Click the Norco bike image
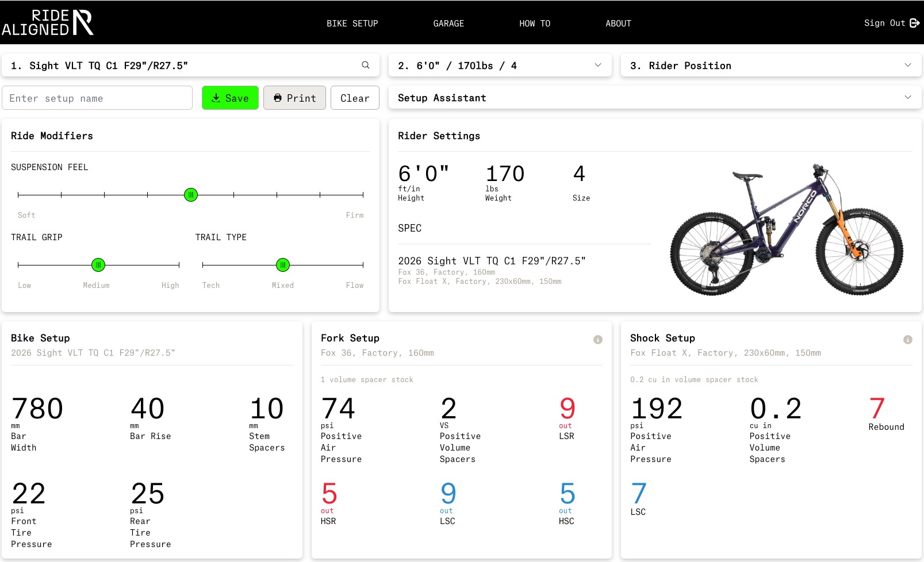The width and height of the screenshot is (924, 562). (x=787, y=230)
